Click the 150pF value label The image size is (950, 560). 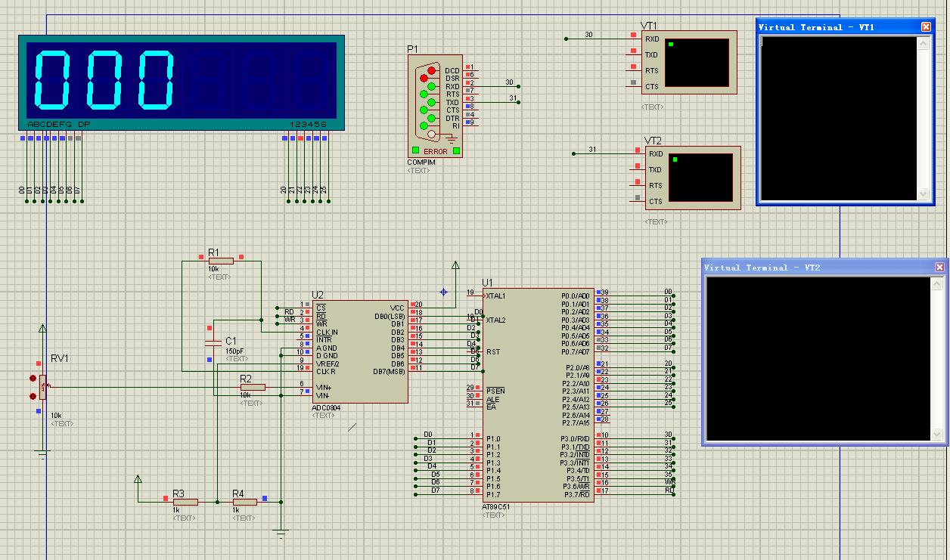234,351
